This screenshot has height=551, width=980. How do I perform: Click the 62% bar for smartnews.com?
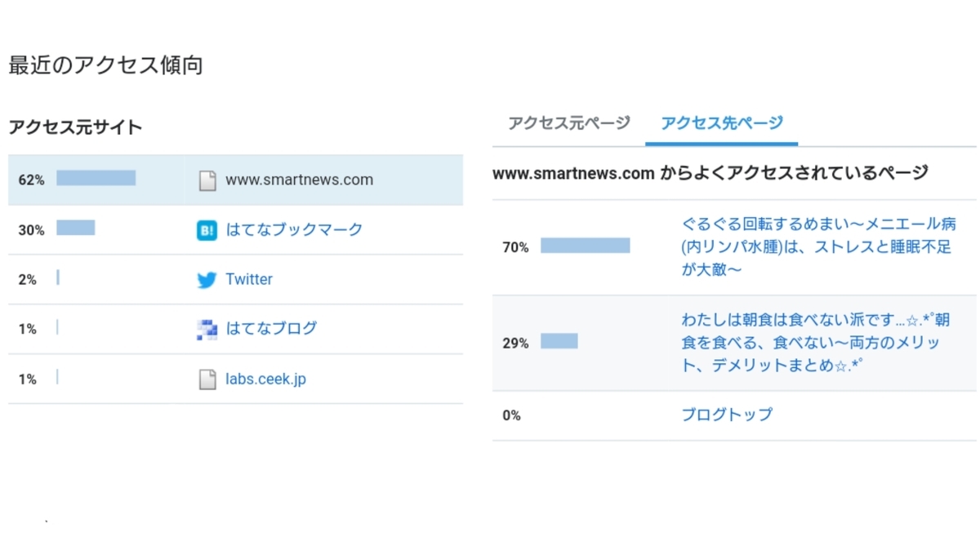pos(96,180)
